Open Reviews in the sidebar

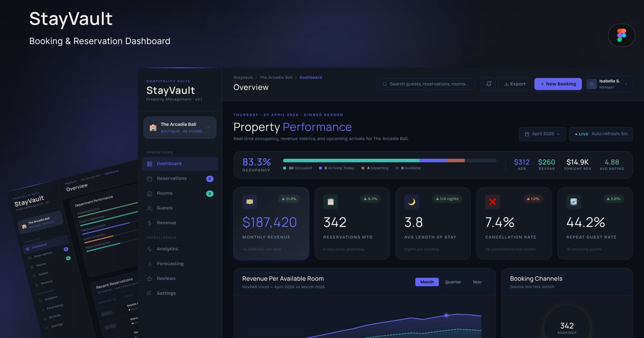[x=180, y=278]
